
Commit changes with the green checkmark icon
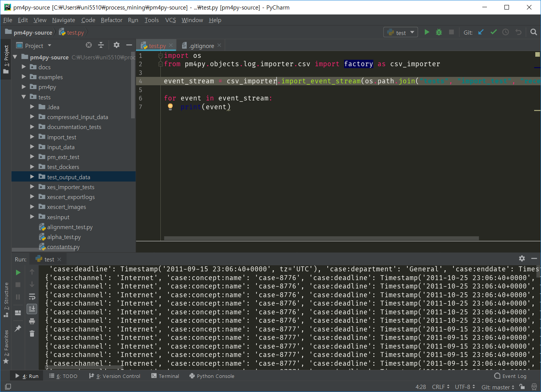coord(493,32)
